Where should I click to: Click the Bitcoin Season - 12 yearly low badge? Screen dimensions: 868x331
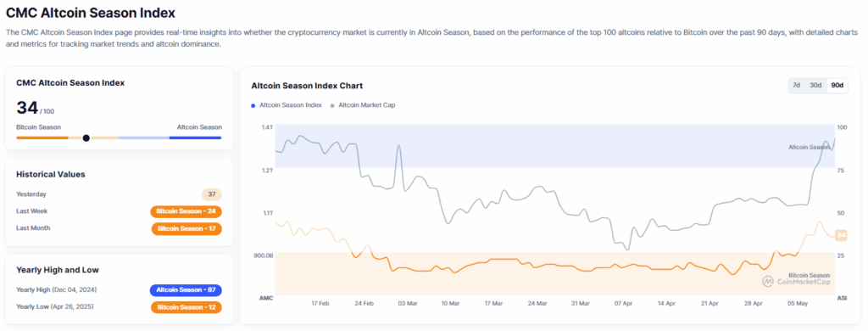186,307
